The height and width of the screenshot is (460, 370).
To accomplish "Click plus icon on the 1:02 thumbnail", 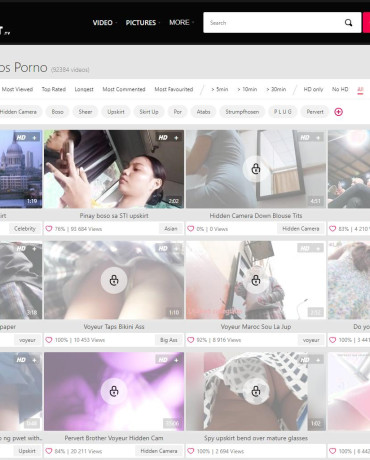I will pyautogui.click(x=318, y=360).
